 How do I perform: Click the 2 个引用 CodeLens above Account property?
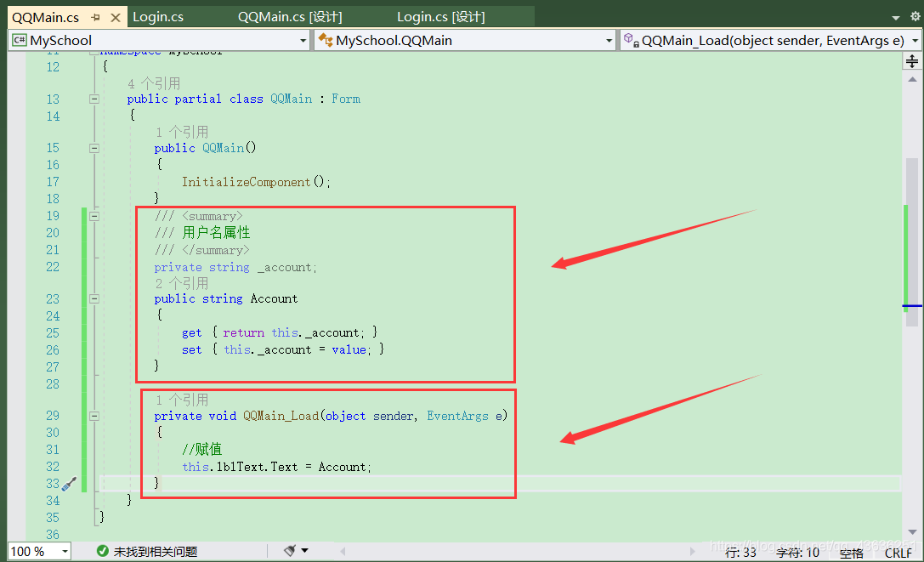click(182, 283)
